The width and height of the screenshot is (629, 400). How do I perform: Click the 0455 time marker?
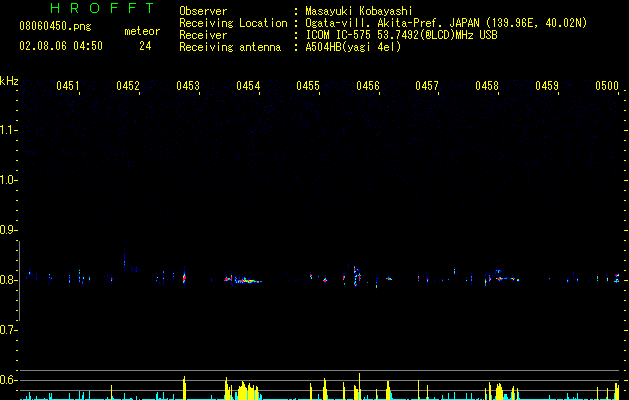point(308,86)
